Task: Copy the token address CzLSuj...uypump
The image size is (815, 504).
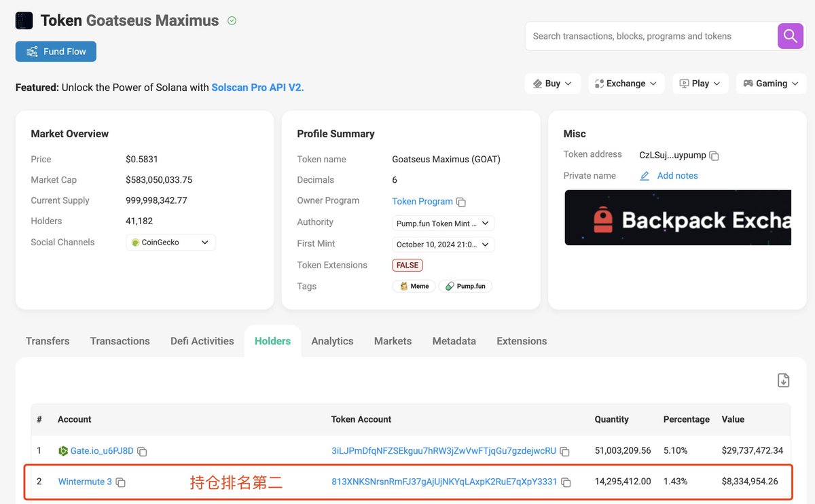Action: (714, 156)
